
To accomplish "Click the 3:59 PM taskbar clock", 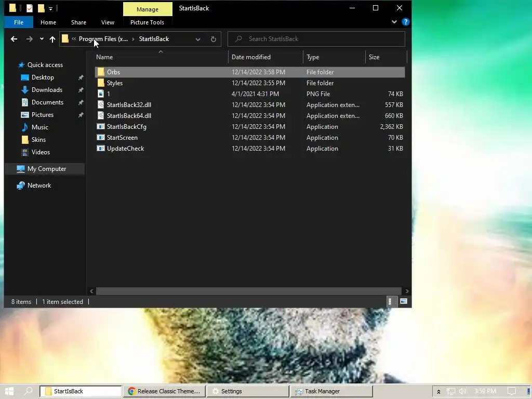I will tap(485, 391).
